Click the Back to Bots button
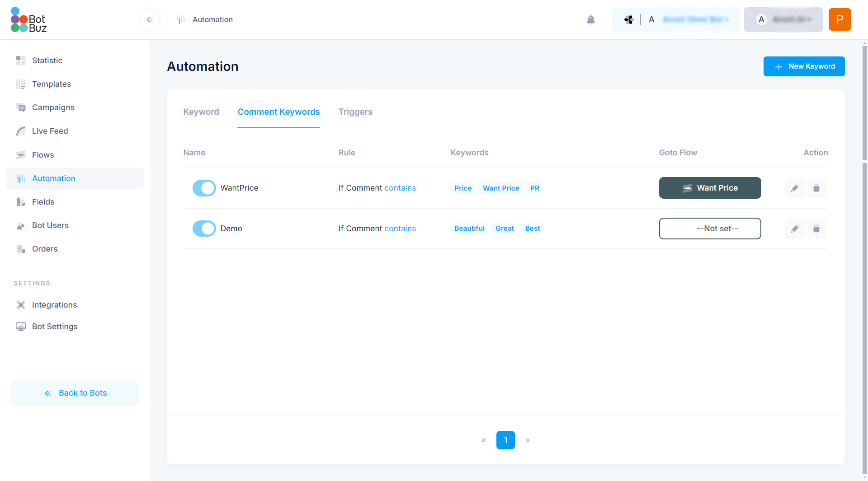The height and width of the screenshot is (481, 868). point(75,393)
